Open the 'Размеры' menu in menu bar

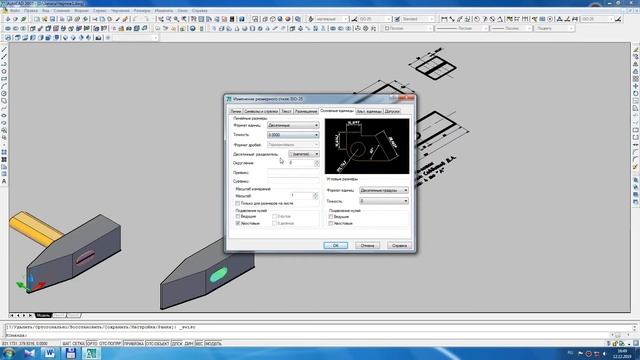(142, 11)
